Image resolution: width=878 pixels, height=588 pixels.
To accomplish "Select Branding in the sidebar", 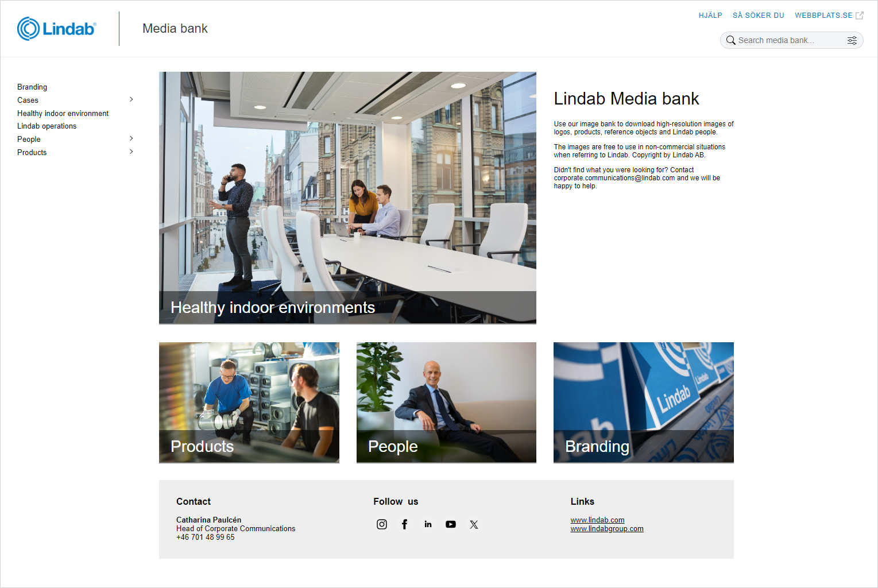I will point(32,87).
